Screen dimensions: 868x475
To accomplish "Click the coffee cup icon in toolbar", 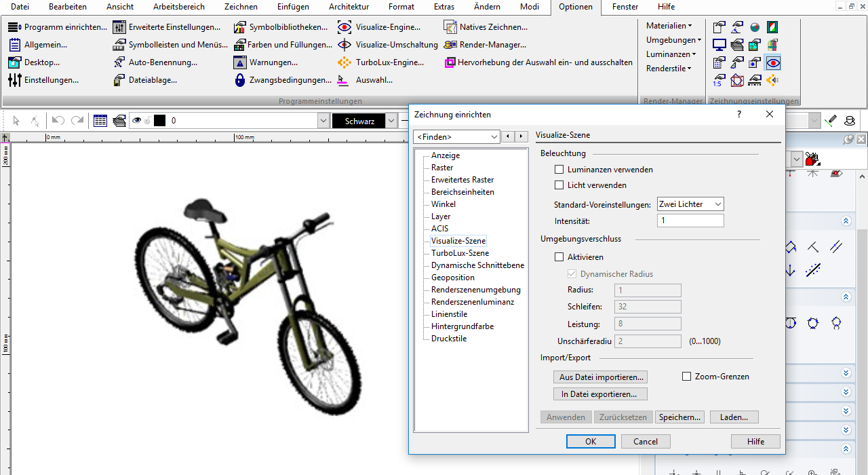I will tap(850, 121).
